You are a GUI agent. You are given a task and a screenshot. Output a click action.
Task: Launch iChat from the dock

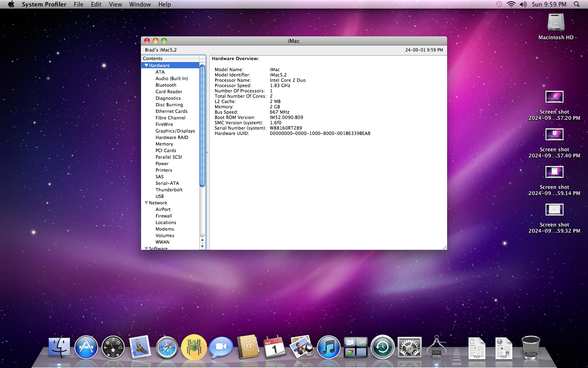click(x=221, y=347)
